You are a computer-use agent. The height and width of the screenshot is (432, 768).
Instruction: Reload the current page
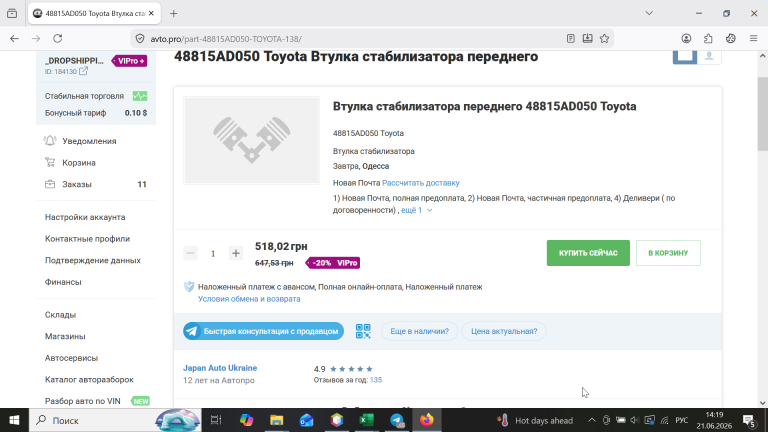tap(57, 39)
